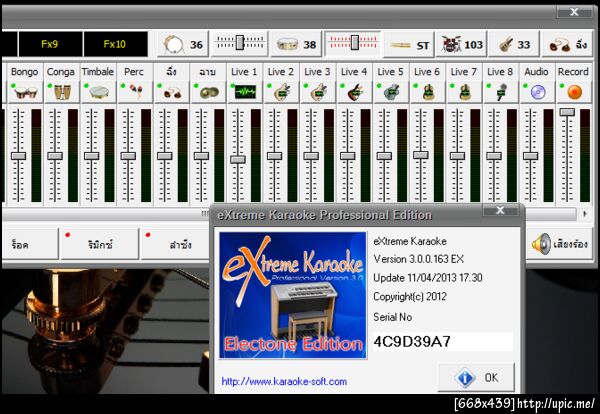
Task: Click the gray horizontal slider in toolbar
Action: tap(240, 42)
